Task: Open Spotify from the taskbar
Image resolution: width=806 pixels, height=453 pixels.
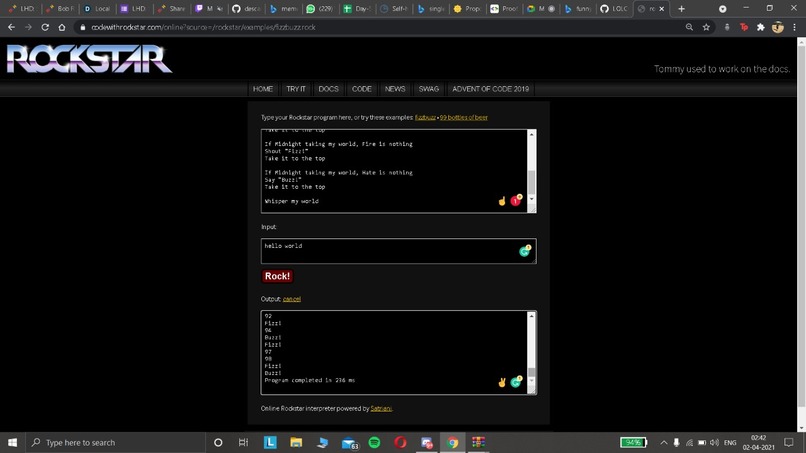Action: [374, 442]
